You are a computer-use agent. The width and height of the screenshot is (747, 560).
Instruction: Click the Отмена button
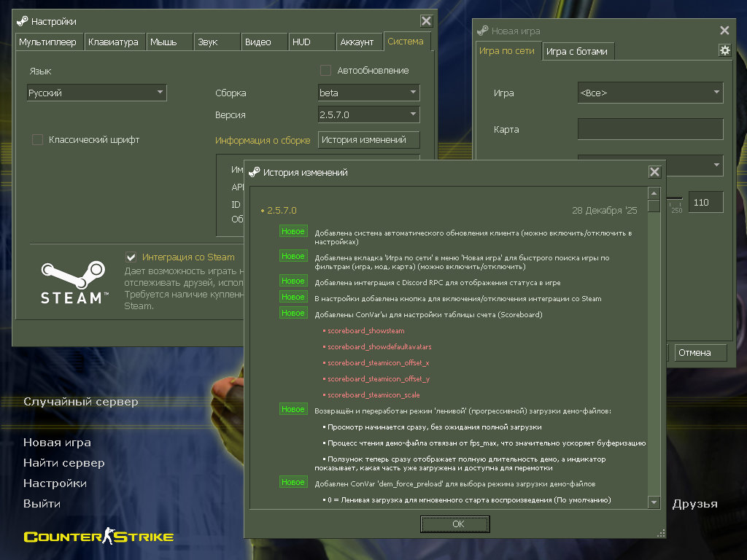(700, 353)
